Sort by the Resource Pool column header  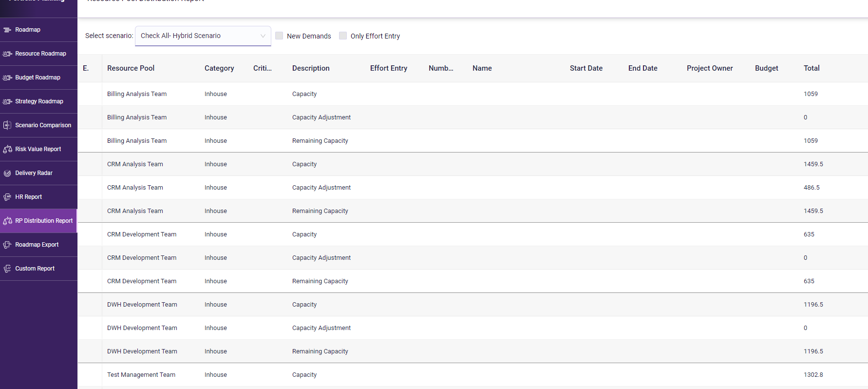tap(131, 68)
